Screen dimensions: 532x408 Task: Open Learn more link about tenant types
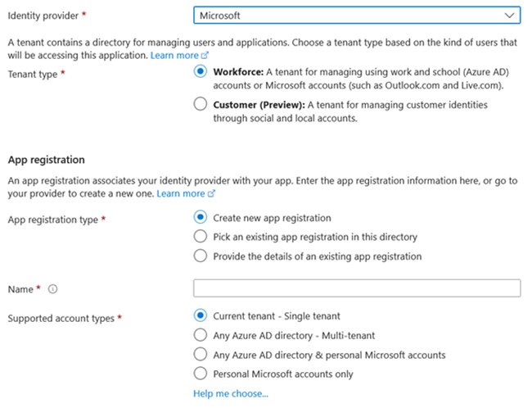pyautogui.click(x=174, y=55)
